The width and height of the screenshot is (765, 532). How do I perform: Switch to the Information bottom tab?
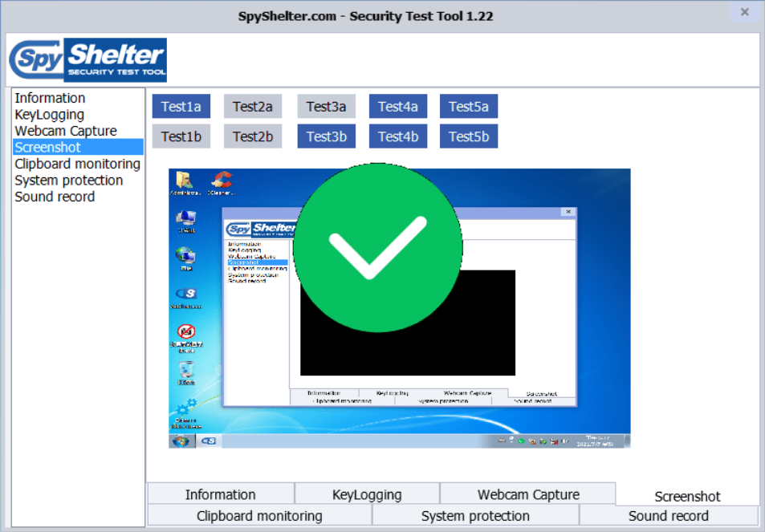[x=221, y=494]
